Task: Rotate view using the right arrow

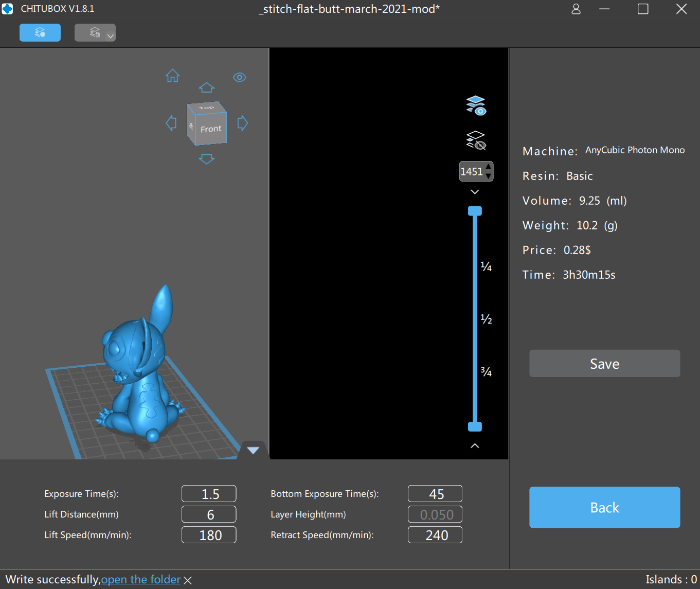Action: pyautogui.click(x=243, y=123)
